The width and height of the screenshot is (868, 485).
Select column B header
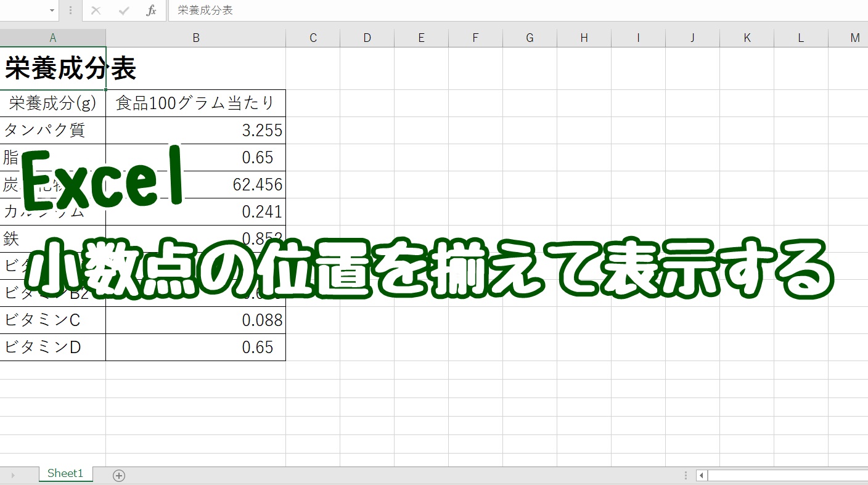[x=196, y=38]
